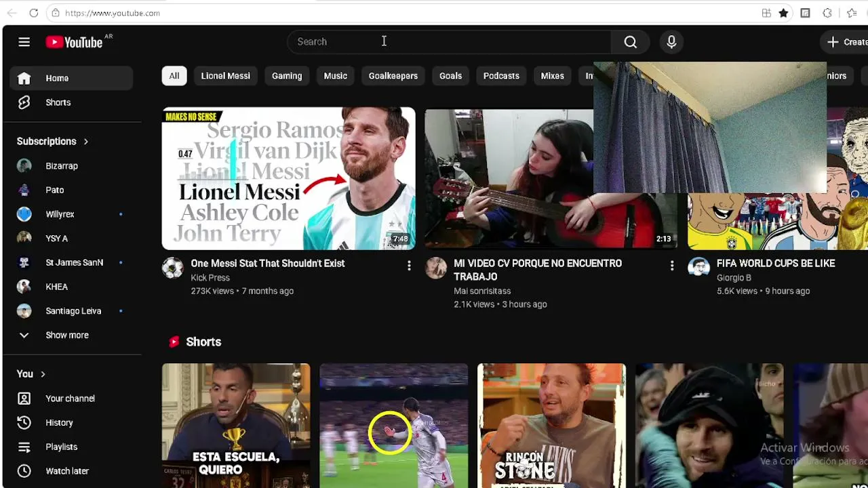Open the Giorgio B channel avatar
868x488 pixels.
pos(698,268)
